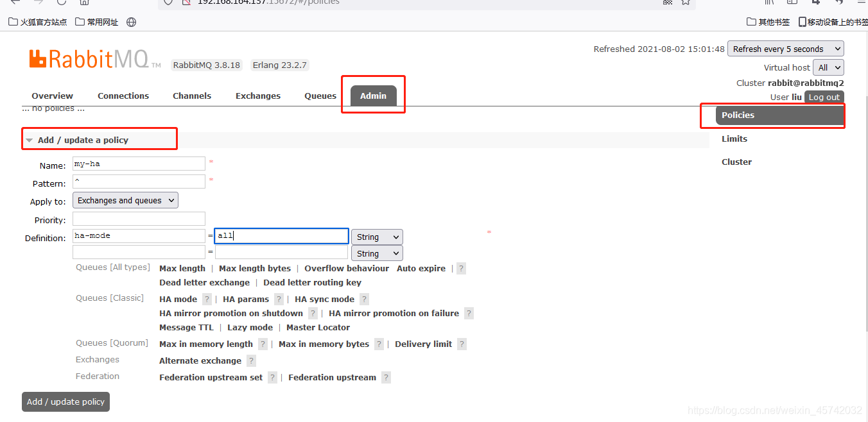Open the Virtual host dropdown
Viewport: 868px width, 422px height.
[x=828, y=67]
